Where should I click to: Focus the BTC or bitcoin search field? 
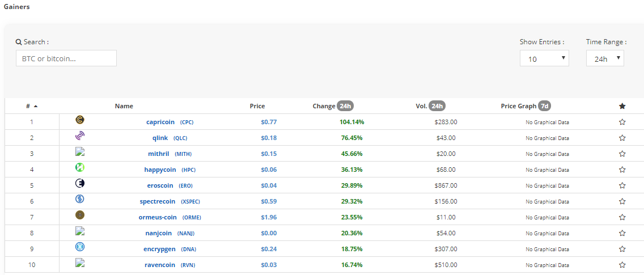pos(66,58)
